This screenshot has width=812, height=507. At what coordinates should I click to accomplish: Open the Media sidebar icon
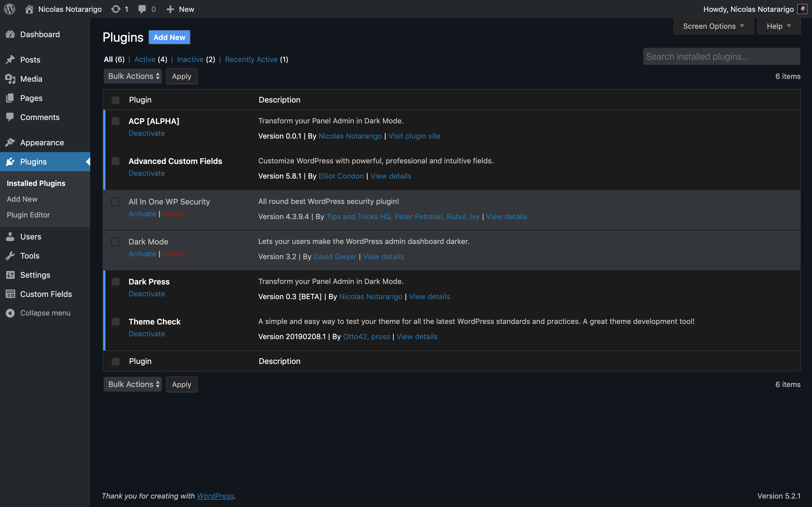10,79
